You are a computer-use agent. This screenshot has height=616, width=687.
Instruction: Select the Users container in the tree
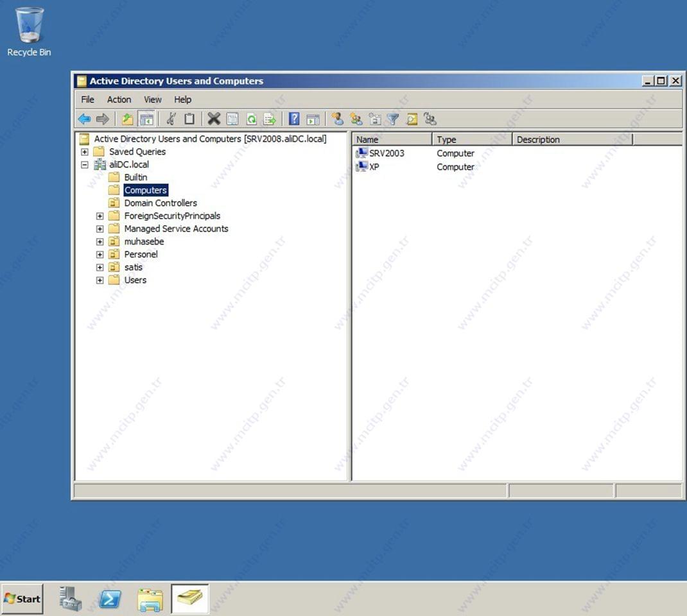coord(135,280)
